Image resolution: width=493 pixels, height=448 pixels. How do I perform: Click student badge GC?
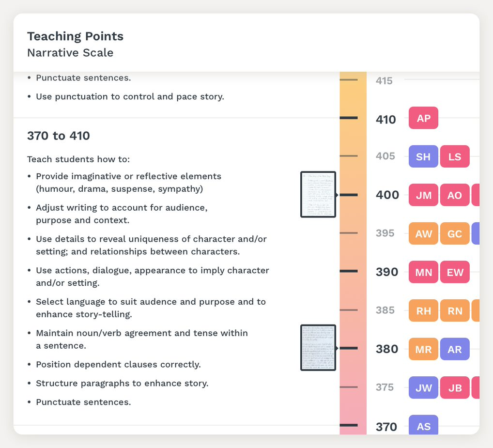[454, 233]
